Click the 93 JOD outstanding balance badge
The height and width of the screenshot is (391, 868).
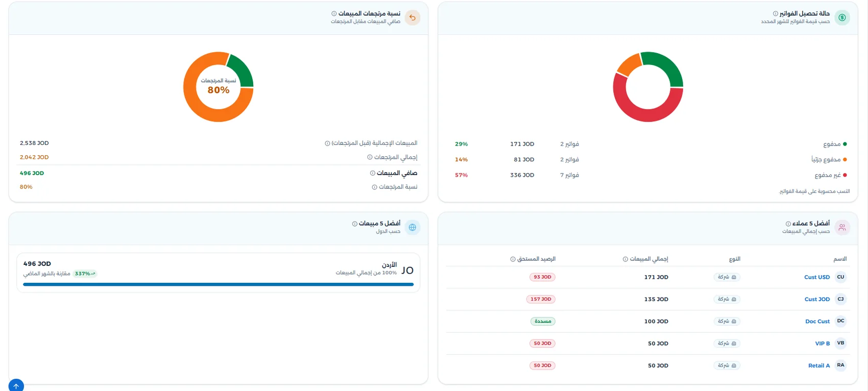coord(542,277)
